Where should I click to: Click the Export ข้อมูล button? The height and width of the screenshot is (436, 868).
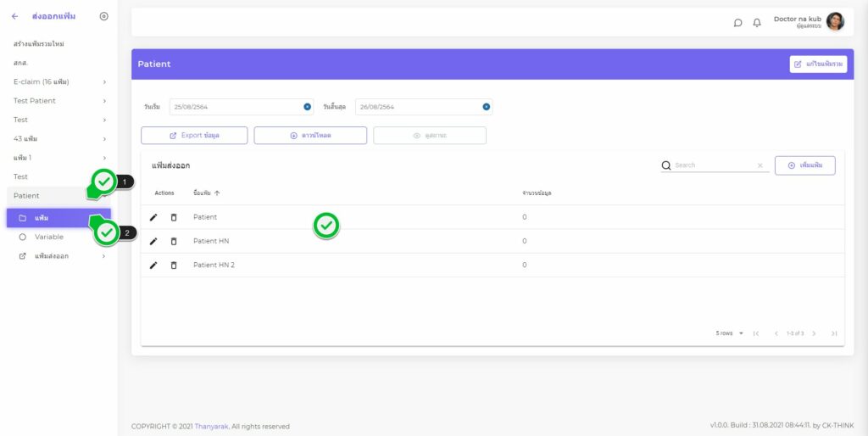click(194, 136)
